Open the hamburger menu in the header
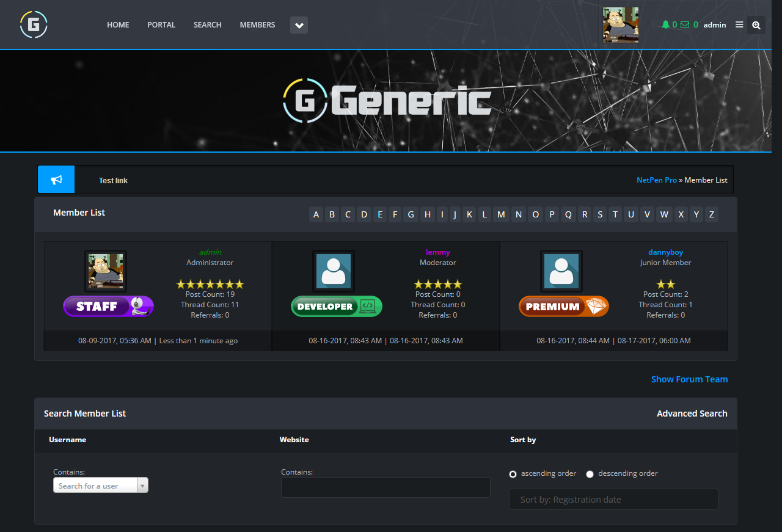 tap(739, 24)
